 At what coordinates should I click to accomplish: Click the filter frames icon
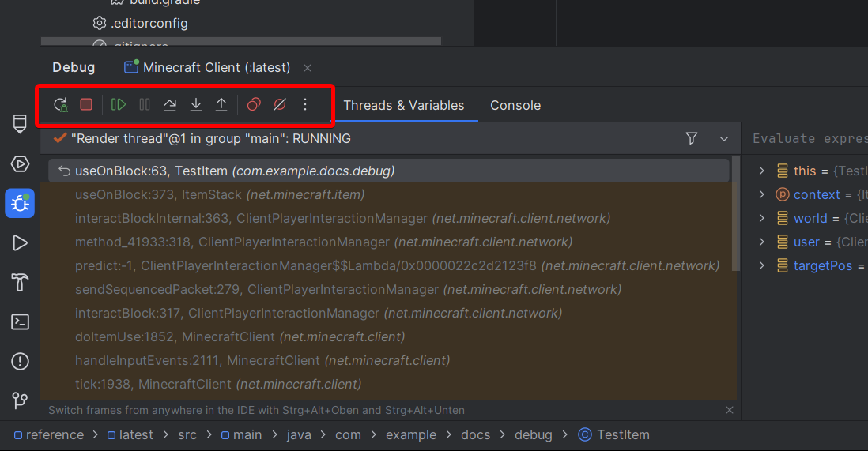tap(692, 139)
